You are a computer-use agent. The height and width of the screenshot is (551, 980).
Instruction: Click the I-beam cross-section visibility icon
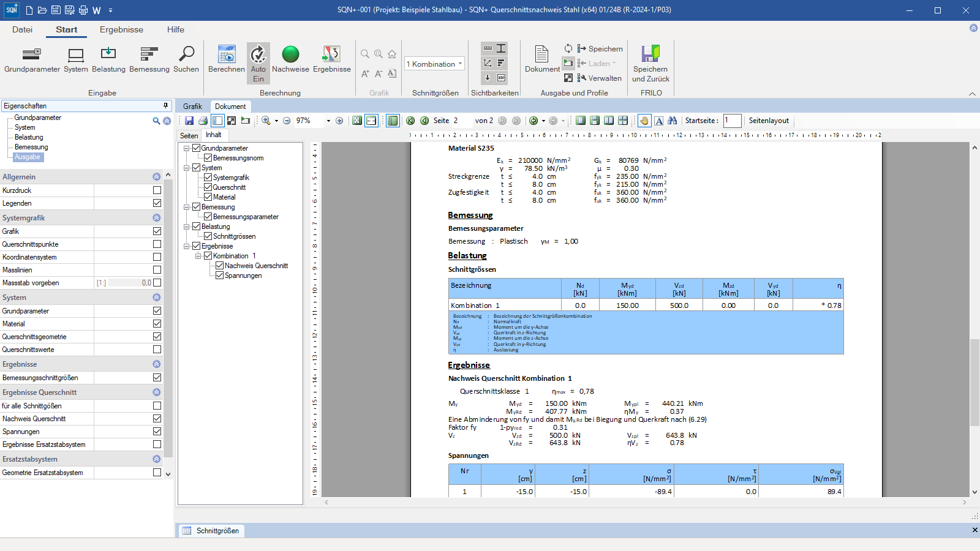tap(501, 48)
